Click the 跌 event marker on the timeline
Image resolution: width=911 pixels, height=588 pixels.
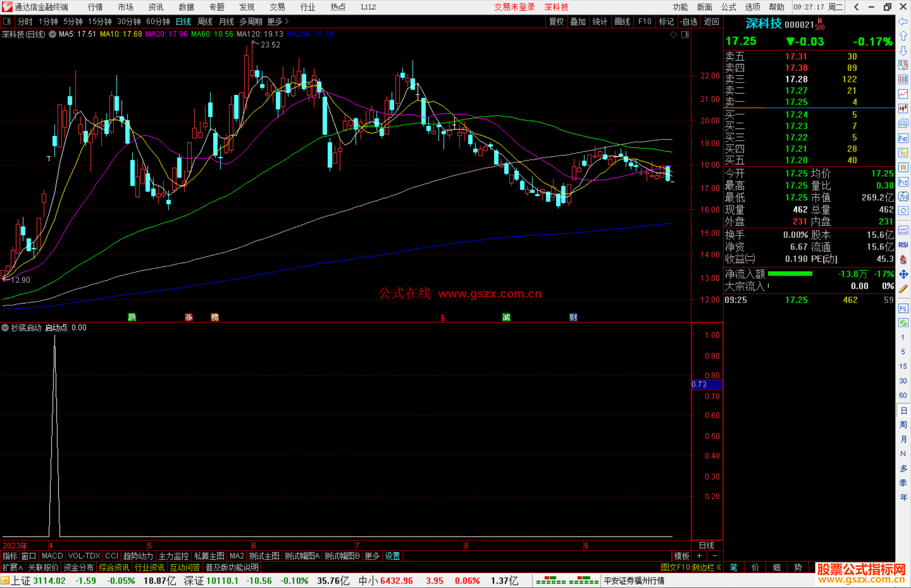pos(132,317)
